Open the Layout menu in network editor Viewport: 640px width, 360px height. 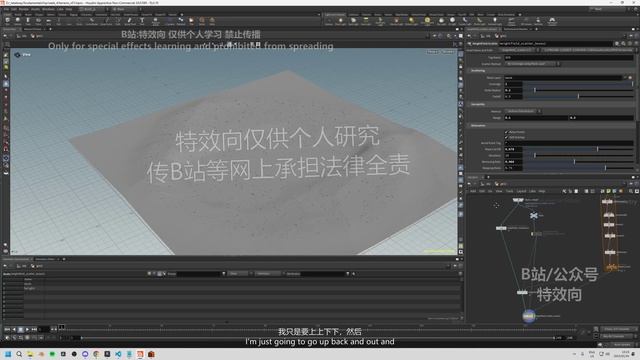[522, 191]
